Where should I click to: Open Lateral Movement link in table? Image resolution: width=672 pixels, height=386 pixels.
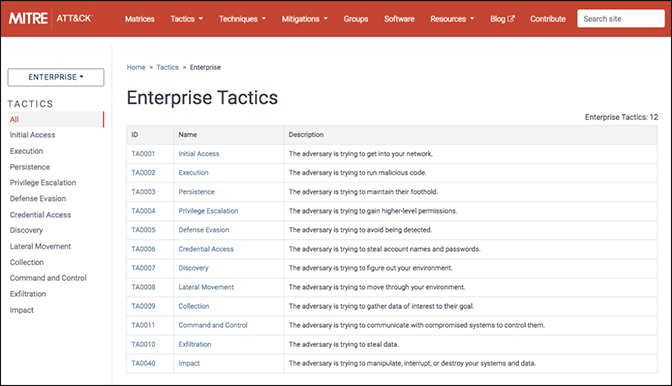coord(206,287)
